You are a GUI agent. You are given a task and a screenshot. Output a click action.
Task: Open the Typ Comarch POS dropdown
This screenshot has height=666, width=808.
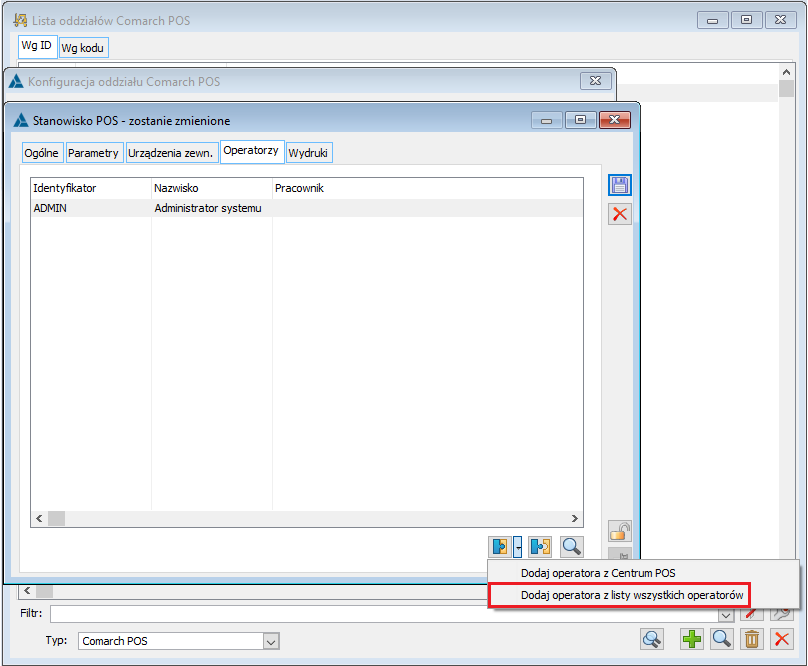pyautogui.click(x=271, y=641)
